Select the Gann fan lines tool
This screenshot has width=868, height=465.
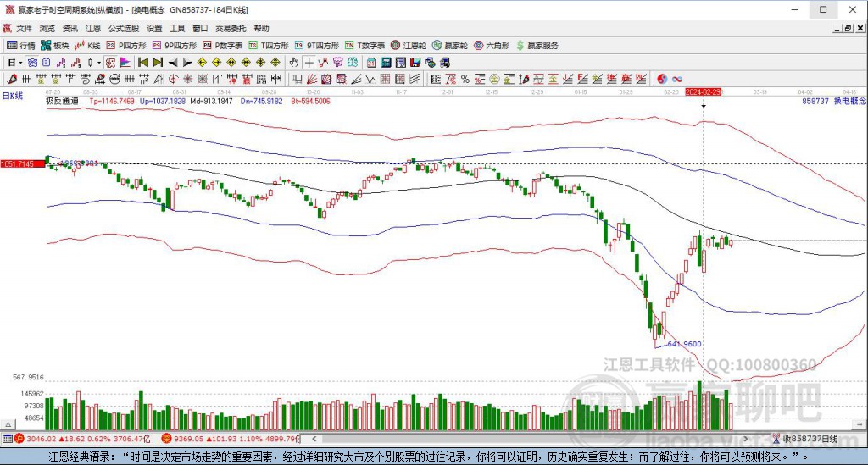312,79
